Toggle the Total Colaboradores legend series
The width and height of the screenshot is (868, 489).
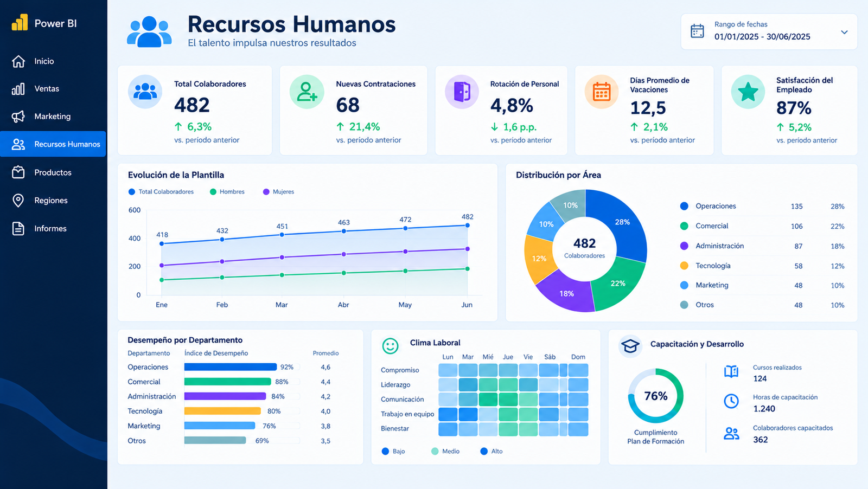161,192
